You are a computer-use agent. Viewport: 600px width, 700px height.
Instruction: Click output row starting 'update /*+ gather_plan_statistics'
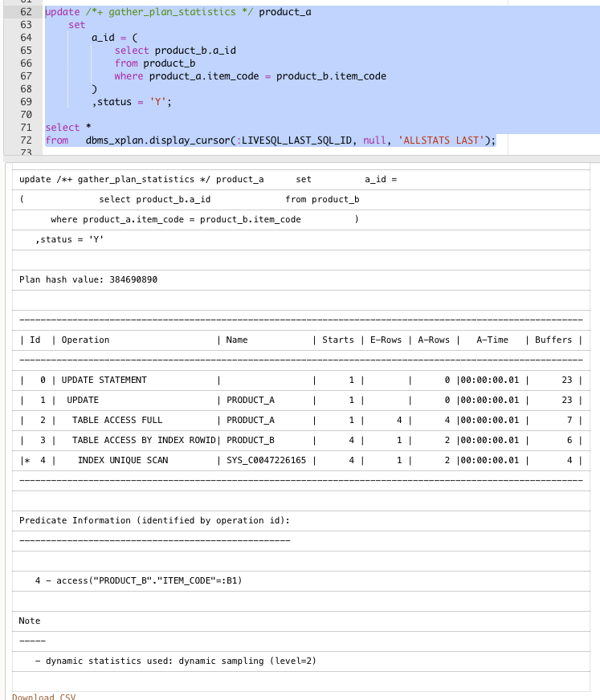pyautogui.click(x=301, y=180)
